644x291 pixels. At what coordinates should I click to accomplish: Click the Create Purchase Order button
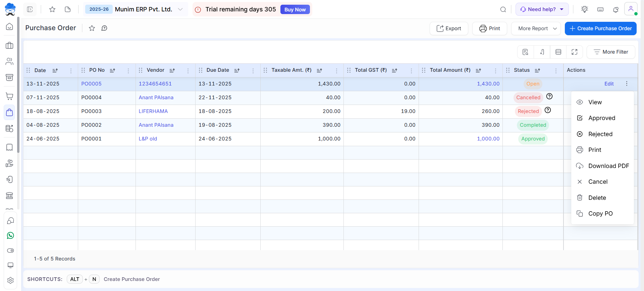pos(600,28)
